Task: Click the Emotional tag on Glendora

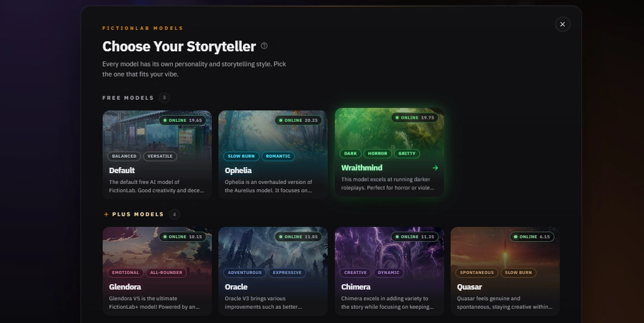Action: tap(125, 272)
